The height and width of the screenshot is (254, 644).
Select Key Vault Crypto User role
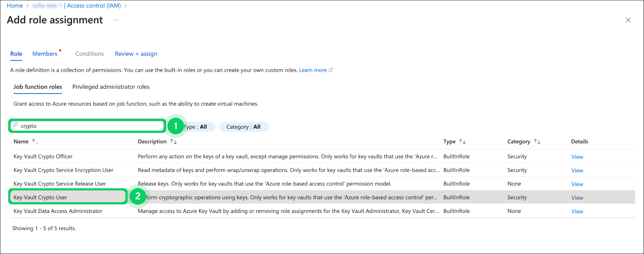pos(40,197)
